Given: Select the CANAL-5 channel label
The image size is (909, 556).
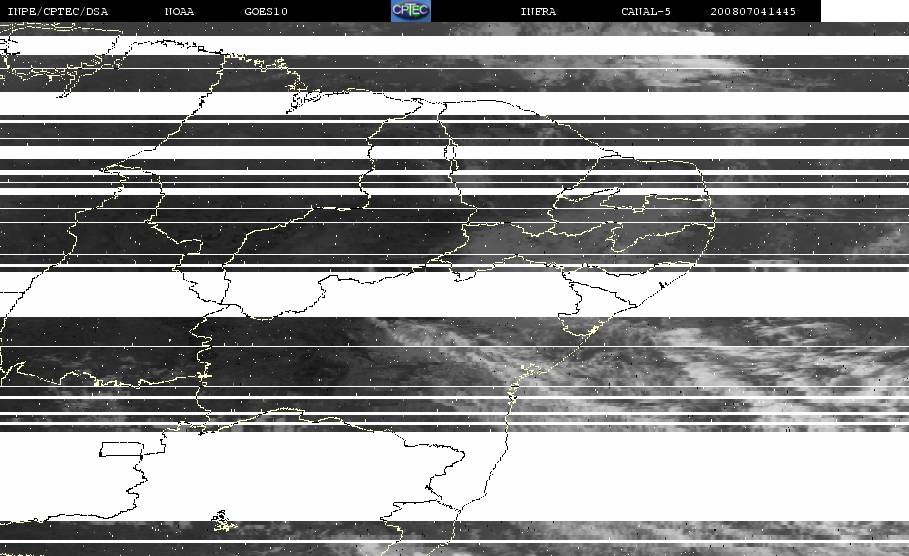Looking at the screenshot, I should tap(645, 12).
